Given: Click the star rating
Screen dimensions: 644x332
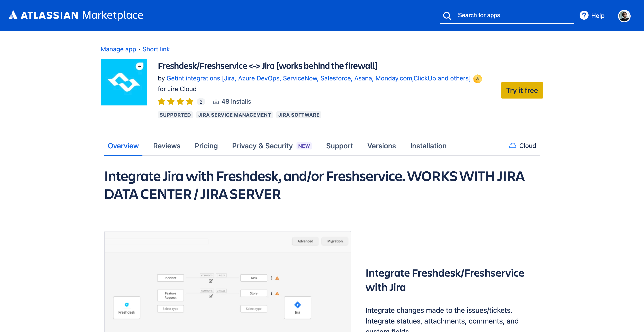Looking at the screenshot, I should [176, 101].
